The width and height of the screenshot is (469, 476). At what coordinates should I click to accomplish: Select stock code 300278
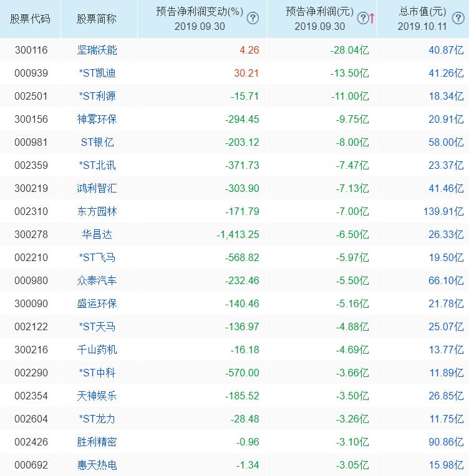click(31, 234)
